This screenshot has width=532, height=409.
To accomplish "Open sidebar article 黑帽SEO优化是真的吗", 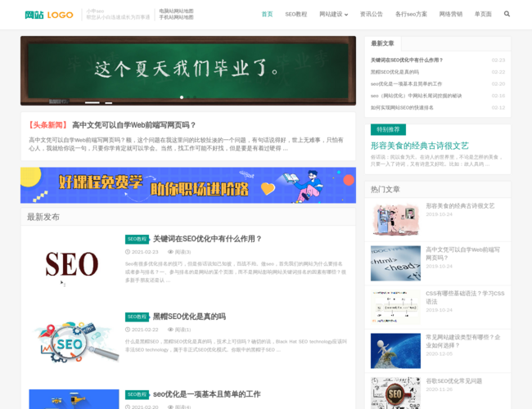I will pyautogui.click(x=394, y=72).
